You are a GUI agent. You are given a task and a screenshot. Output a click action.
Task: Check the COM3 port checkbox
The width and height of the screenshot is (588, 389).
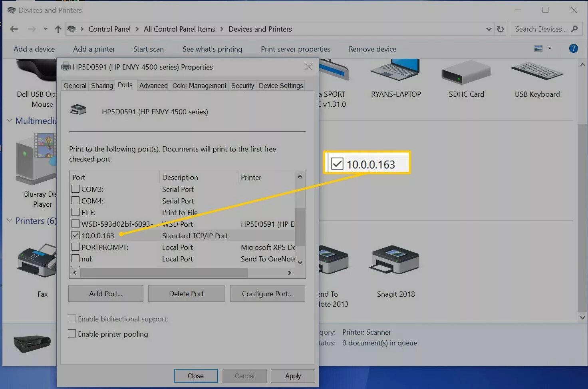[x=75, y=189]
